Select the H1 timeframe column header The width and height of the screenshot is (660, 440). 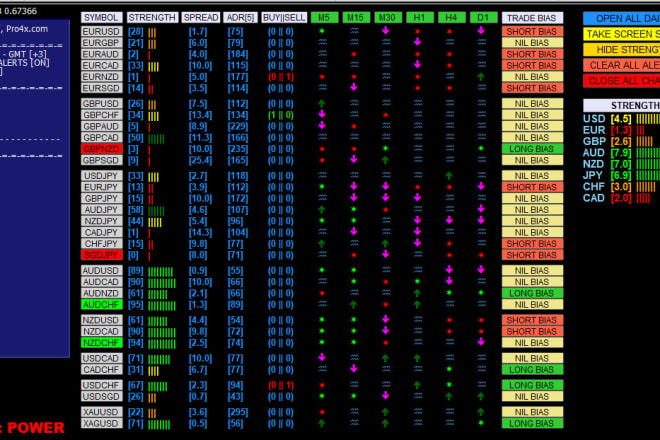click(x=419, y=18)
